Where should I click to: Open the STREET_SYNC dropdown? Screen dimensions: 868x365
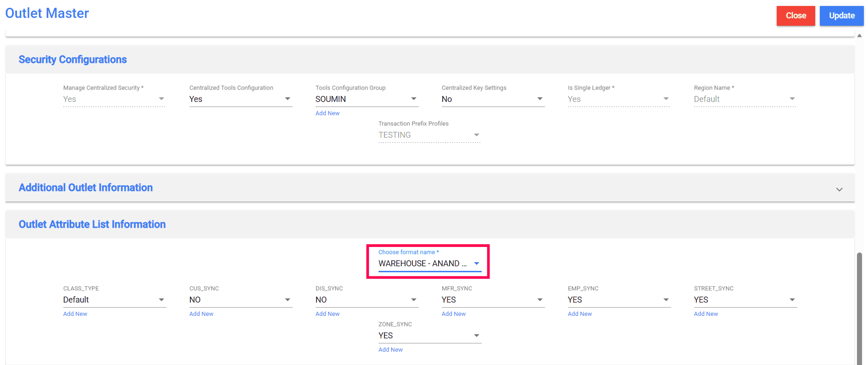click(745, 300)
